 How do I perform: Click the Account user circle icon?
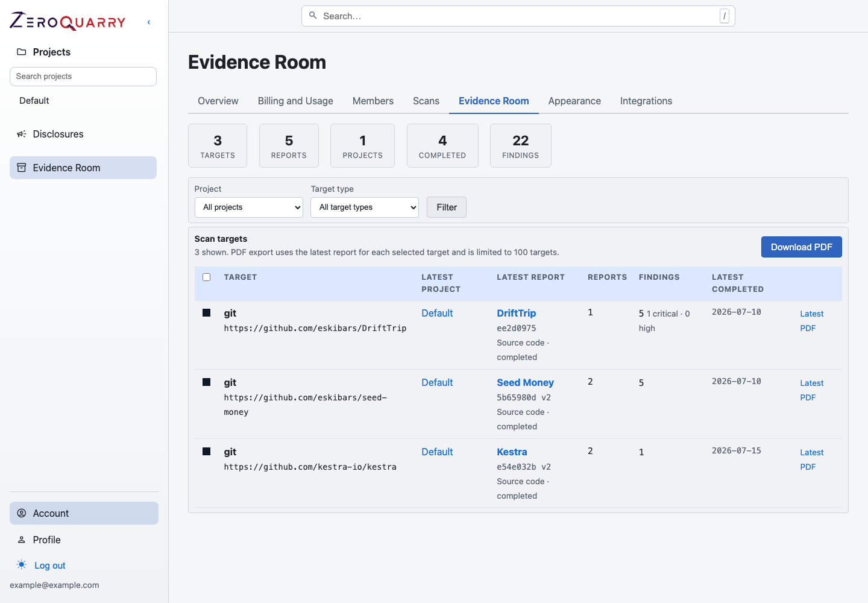22,513
